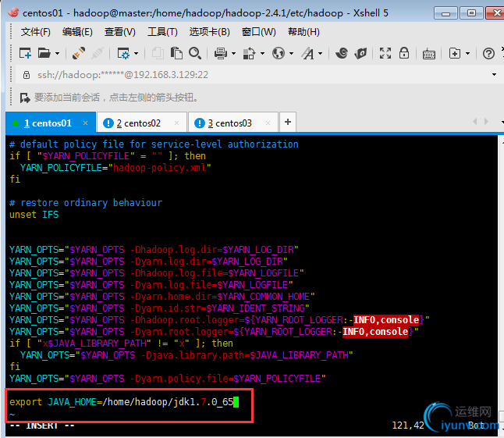504x438 pixels.
Task: Open the virtual keyboard icon
Action: click(x=429, y=54)
